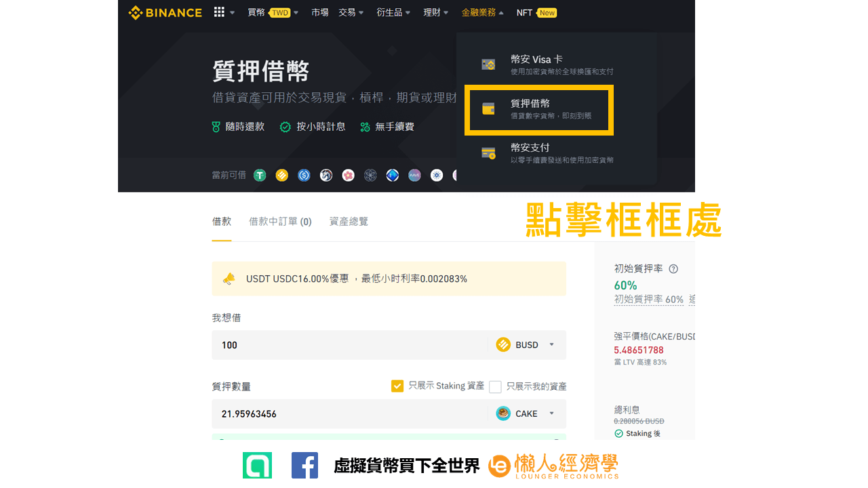
Task: Click the 總利息 label
Action: pos(627,410)
